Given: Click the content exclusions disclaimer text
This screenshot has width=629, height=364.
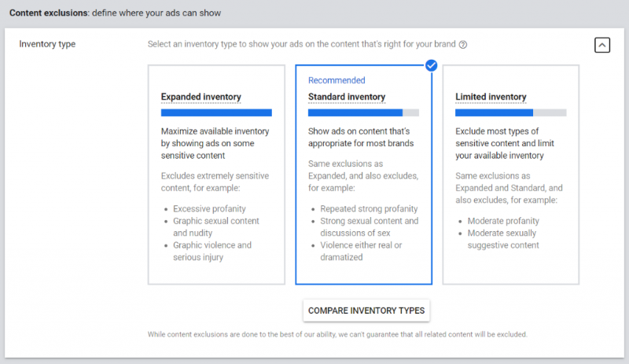Looking at the screenshot, I should point(337,334).
